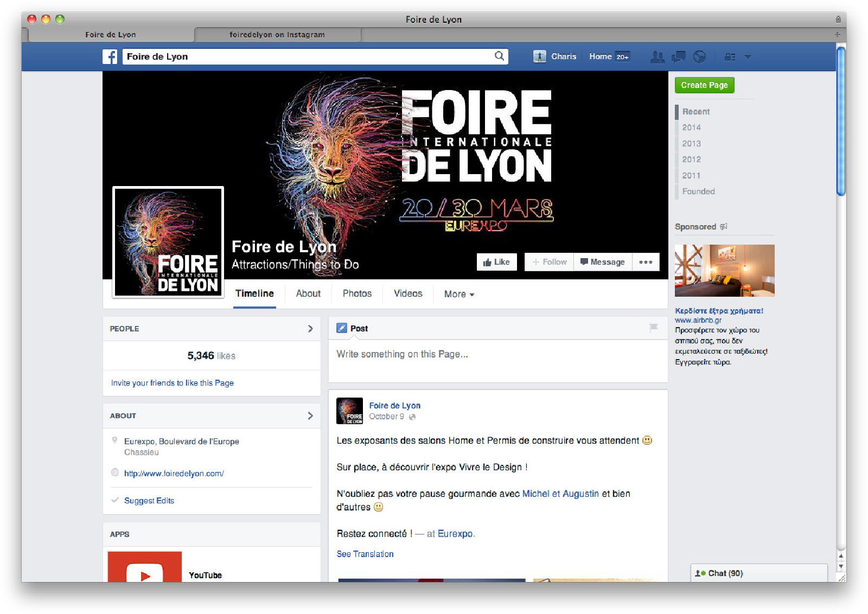Select the About tab
868x614 pixels.
point(308,293)
